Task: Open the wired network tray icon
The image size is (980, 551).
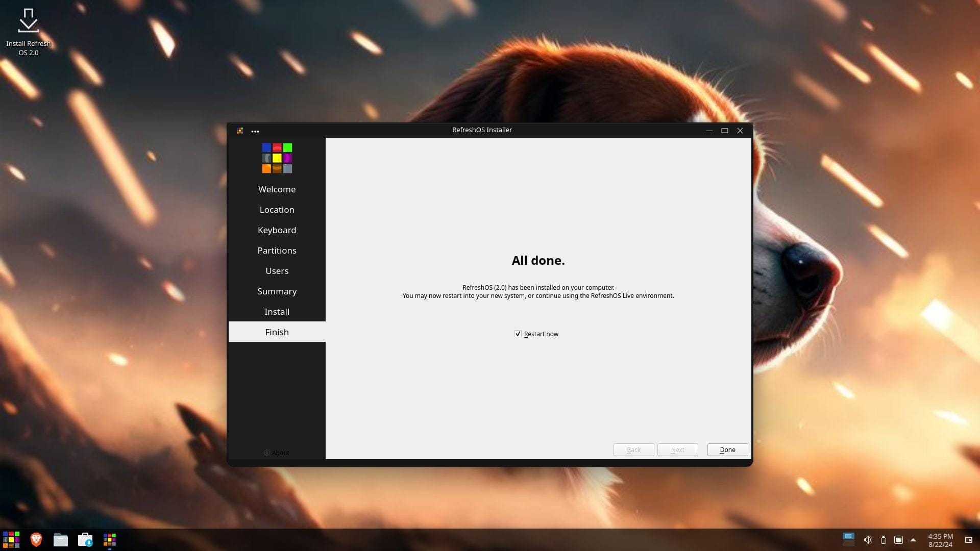Action: point(898,540)
